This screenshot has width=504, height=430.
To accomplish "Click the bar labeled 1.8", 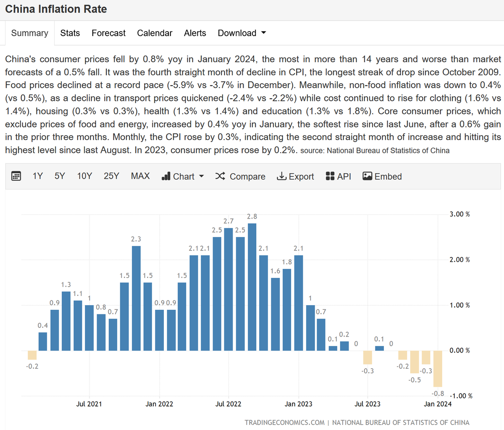I will [x=287, y=310].
